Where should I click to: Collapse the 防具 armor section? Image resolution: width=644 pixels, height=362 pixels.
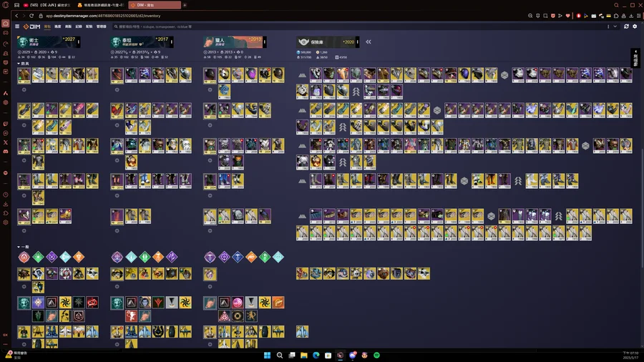pos(23,64)
